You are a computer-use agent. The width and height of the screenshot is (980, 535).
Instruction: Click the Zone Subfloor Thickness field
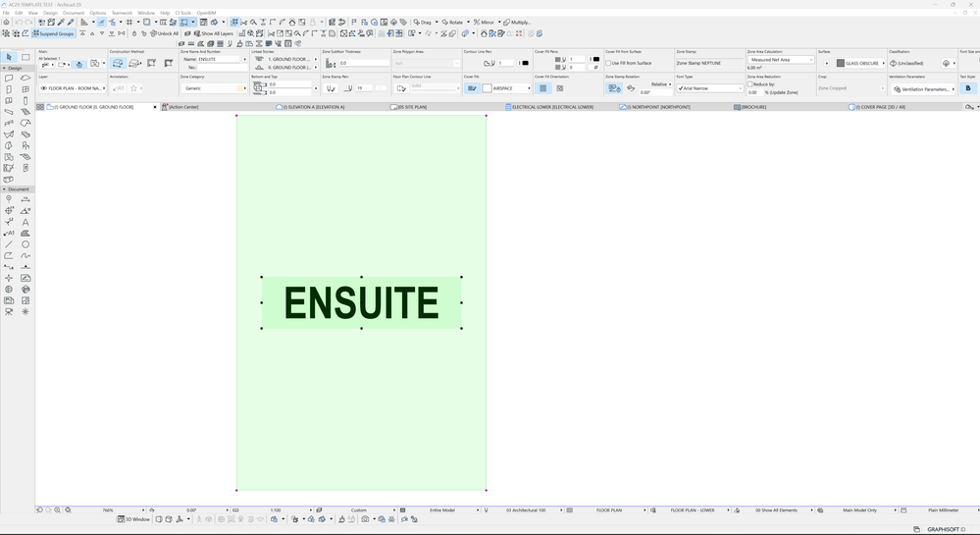tap(364, 63)
